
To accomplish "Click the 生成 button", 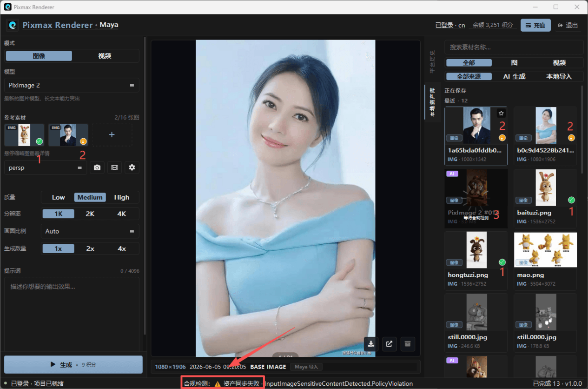I will pos(73,365).
